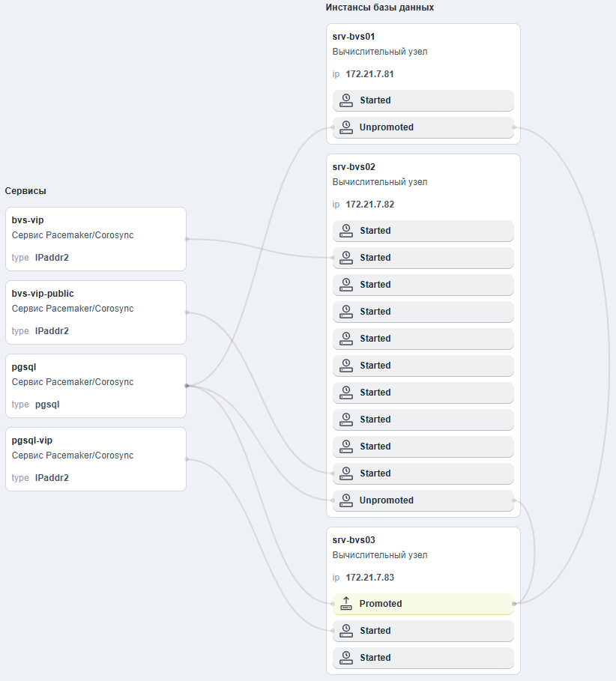Click the srv-bvs01 node title
616x681 pixels.
(353, 37)
